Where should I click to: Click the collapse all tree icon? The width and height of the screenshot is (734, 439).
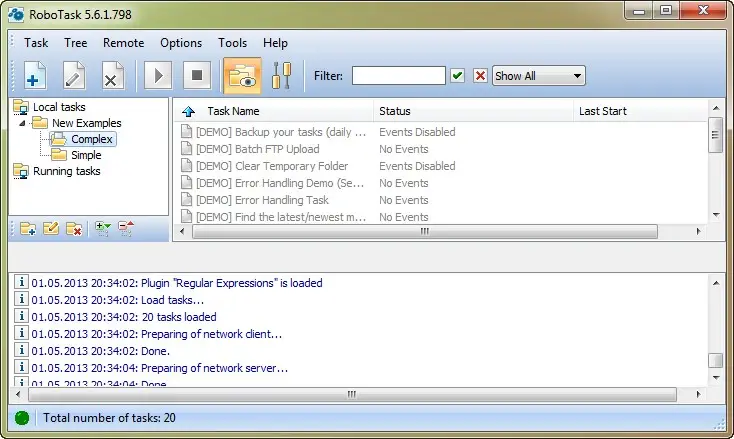coord(126,229)
